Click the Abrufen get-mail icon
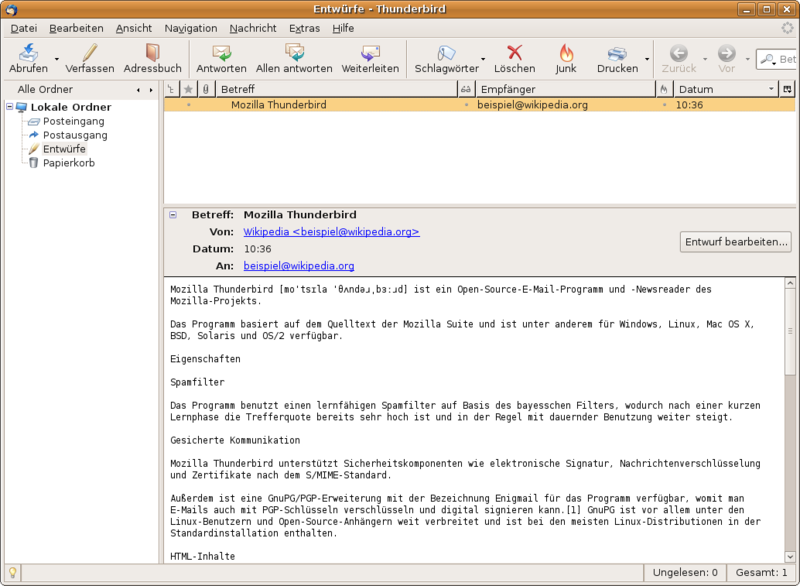This screenshot has width=800, height=586. click(28, 54)
